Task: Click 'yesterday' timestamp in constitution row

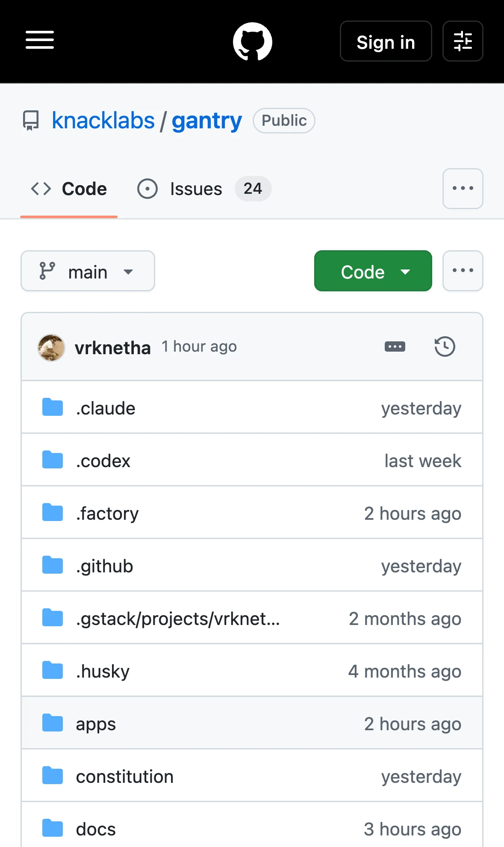Action: tap(421, 777)
